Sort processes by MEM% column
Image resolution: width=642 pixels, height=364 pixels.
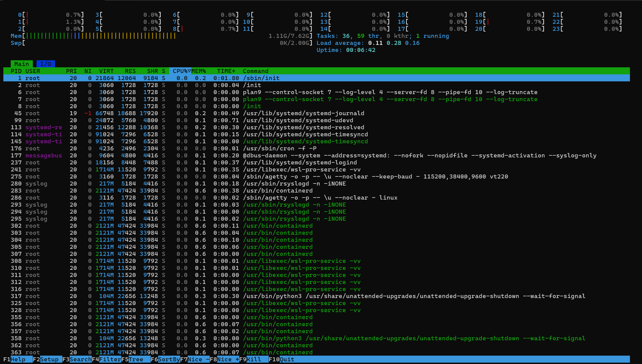199,71
